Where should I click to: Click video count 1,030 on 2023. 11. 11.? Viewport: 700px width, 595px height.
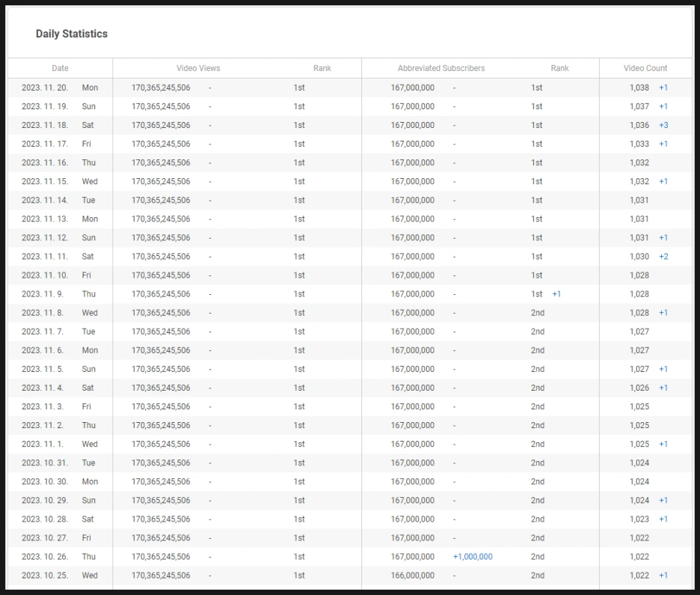[x=639, y=257]
